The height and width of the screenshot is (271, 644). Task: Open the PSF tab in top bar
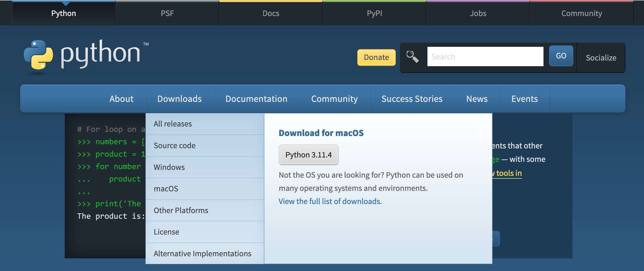(x=167, y=13)
